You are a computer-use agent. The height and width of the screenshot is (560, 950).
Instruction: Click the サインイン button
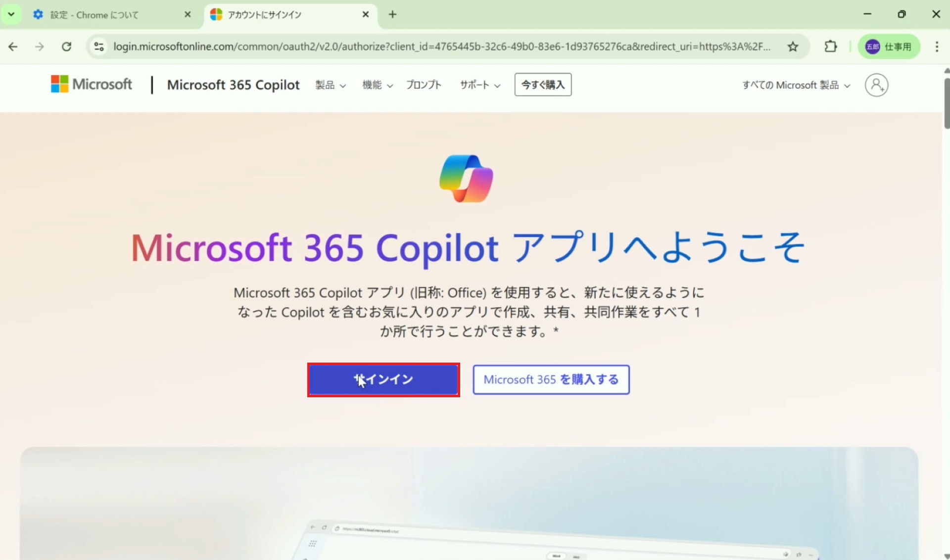tap(383, 379)
